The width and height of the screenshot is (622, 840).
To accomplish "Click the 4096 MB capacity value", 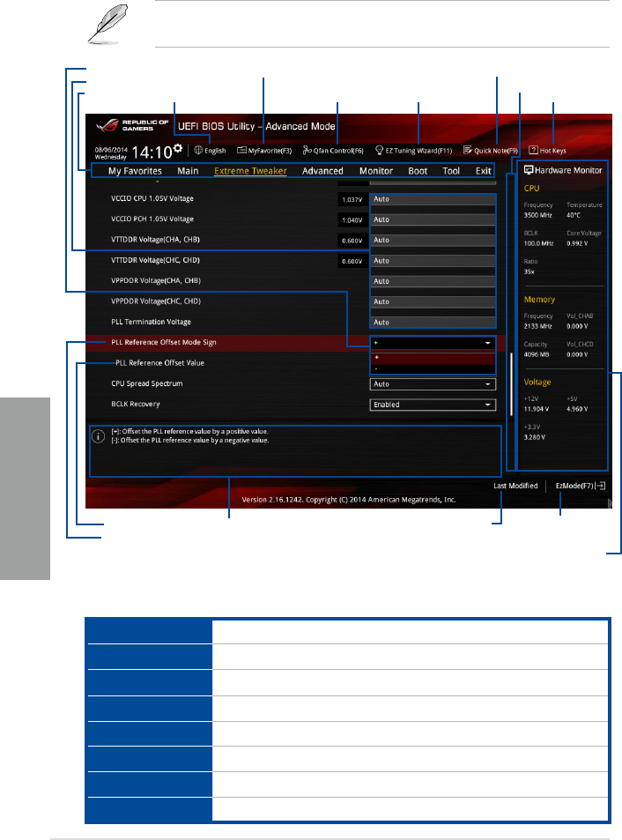I will pyautogui.click(x=537, y=354).
